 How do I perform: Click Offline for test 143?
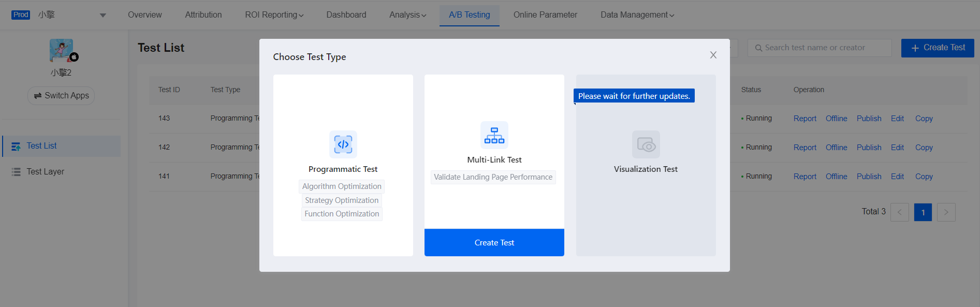(x=837, y=119)
